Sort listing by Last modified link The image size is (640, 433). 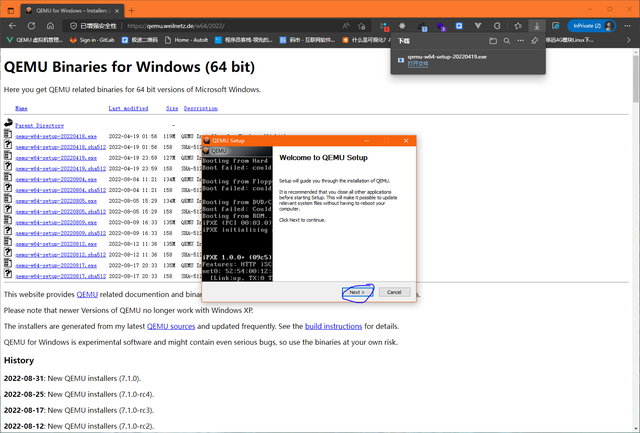point(128,108)
